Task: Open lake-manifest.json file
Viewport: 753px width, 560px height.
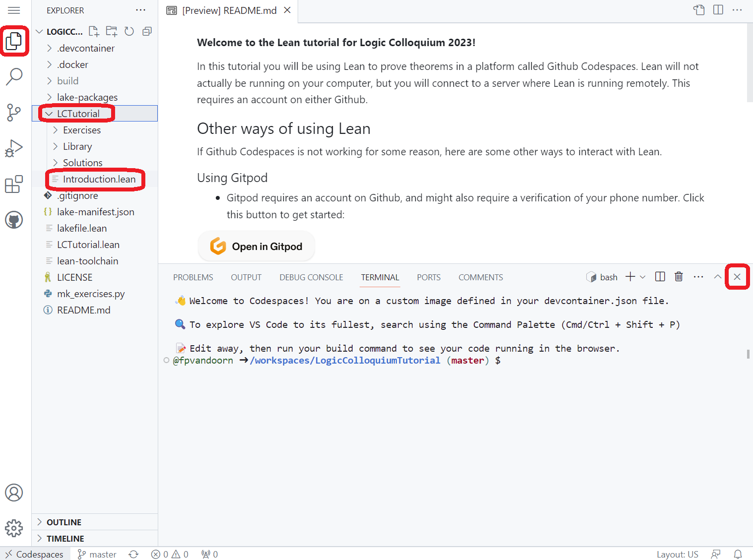Action: coord(95,212)
